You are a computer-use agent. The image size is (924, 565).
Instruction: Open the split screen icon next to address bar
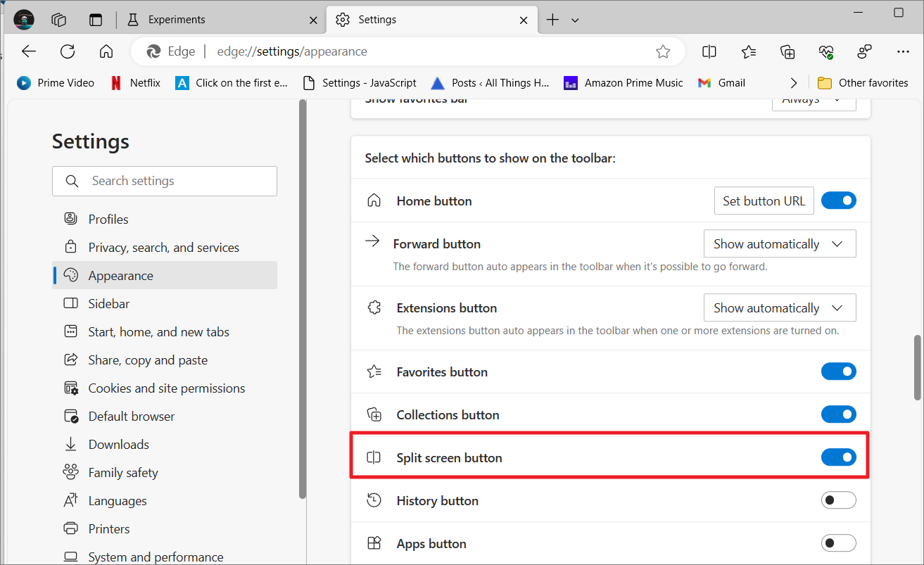[709, 51]
